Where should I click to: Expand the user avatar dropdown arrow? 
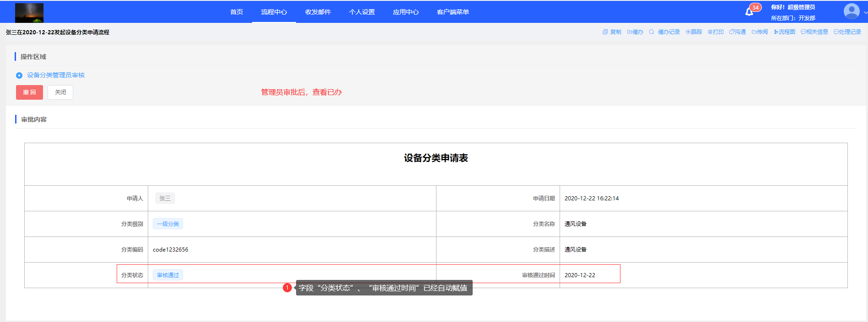tap(865, 13)
